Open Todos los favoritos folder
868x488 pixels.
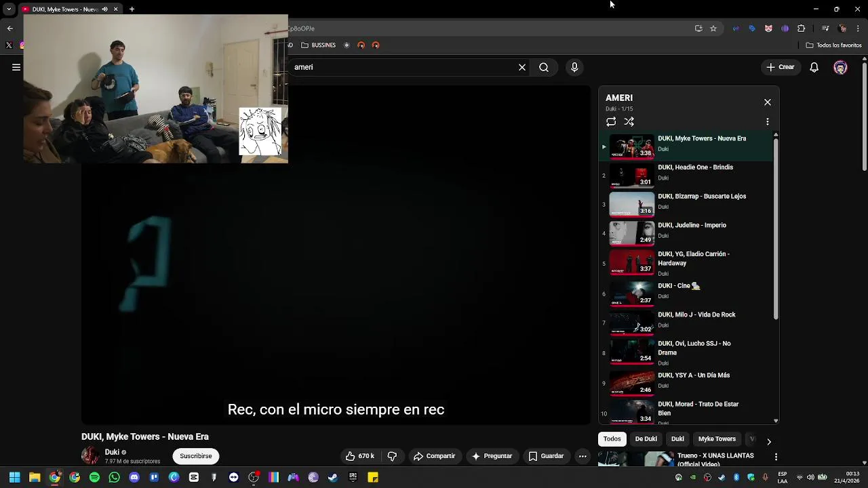pyautogui.click(x=834, y=45)
